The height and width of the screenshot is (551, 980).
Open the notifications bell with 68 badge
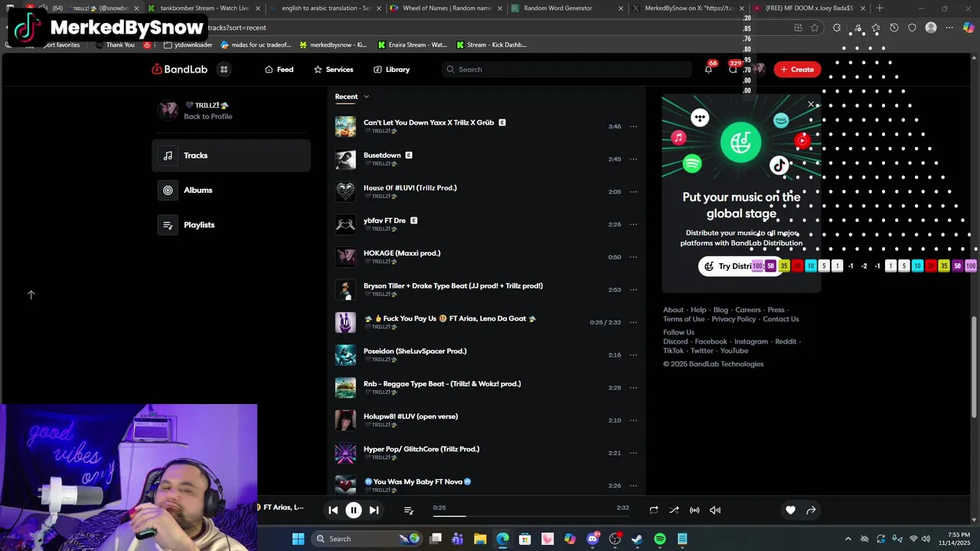[708, 69]
